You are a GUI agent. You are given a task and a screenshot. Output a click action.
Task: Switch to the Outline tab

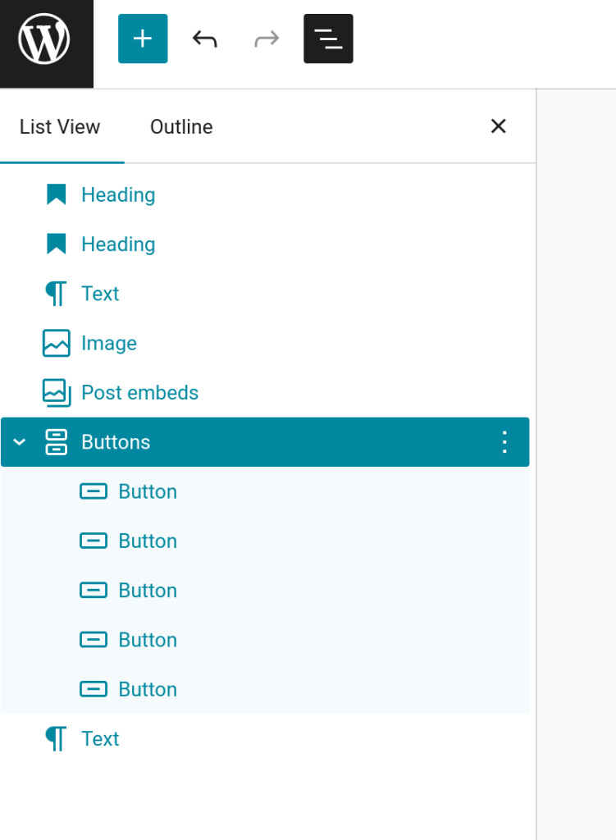(x=181, y=127)
